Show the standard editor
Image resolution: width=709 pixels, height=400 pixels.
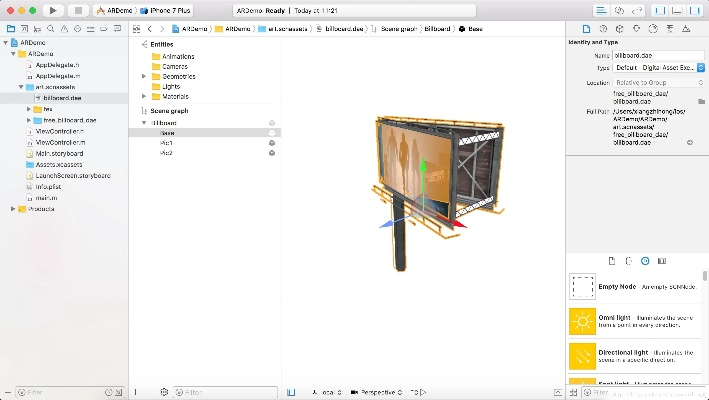(601, 10)
